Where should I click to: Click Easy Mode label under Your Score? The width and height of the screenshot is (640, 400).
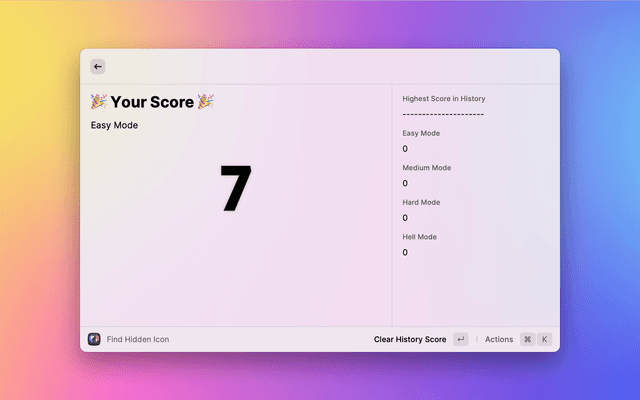(x=114, y=125)
